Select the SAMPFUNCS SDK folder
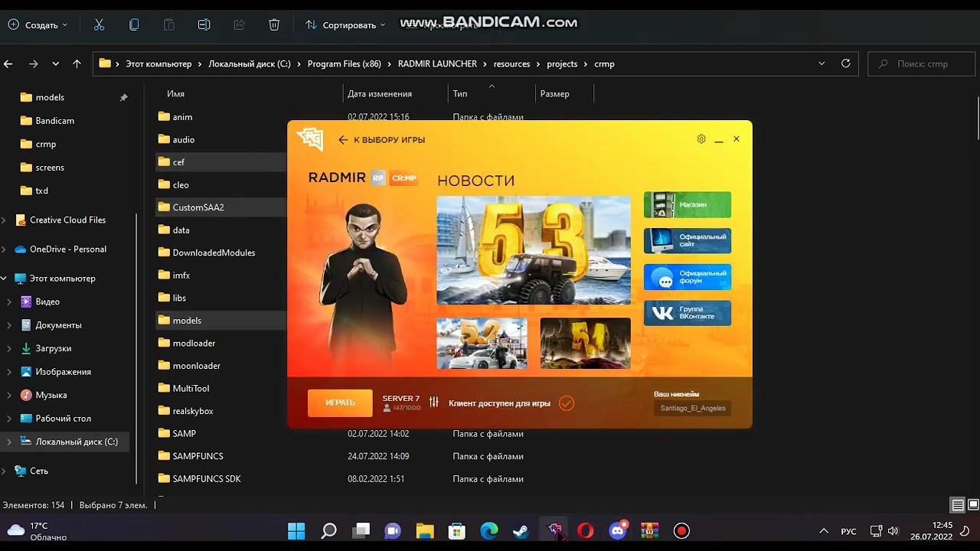Screen dimensions: 980x551 (207, 479)
